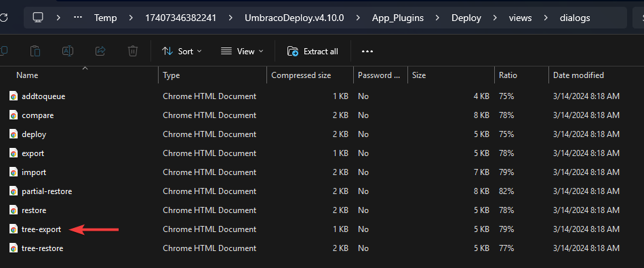Select the partial-restore file
This screenshot has height=268, width=644.
coord(47,191)
